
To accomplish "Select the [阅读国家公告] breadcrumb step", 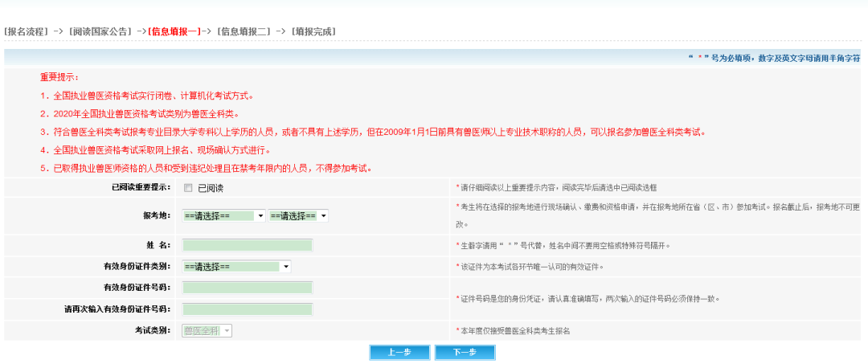I will pos(99,31).
